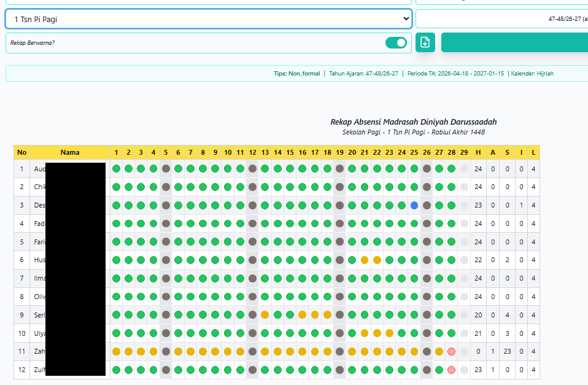Click the "No" column header
588x385 pixels.
point(21,152)
